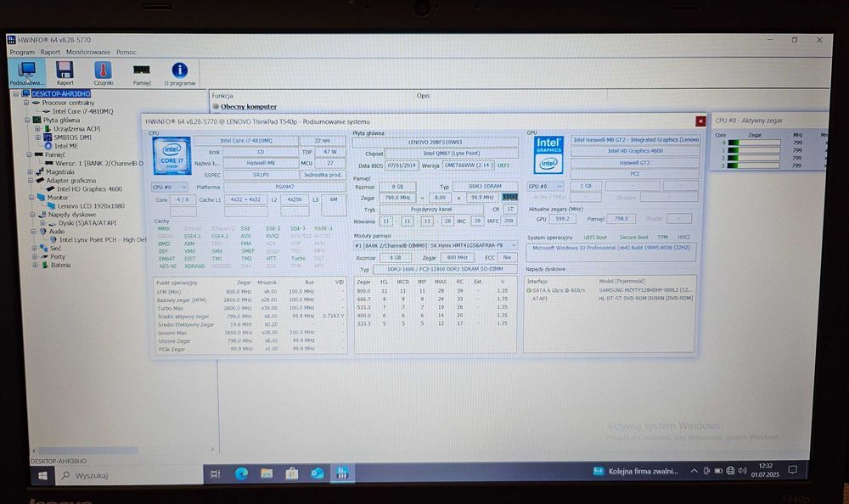
Task: Open Outlook mail icon on the taskbar
Action: [318, 473]
